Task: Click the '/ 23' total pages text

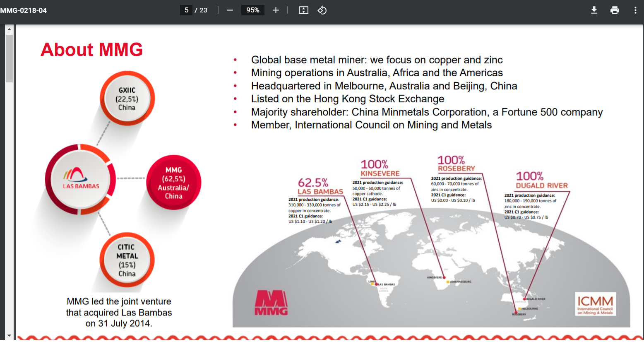Action: [x=201, y=10]
